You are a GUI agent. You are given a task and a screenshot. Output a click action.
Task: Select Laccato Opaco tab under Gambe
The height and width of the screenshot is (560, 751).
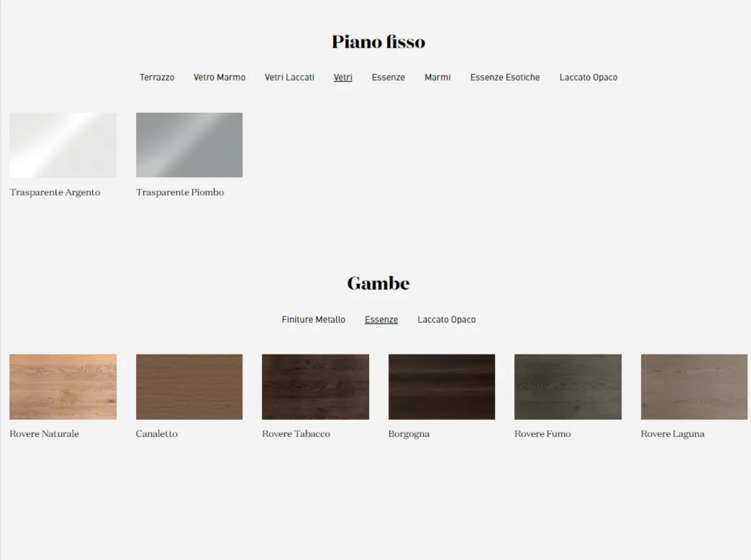[x=447, y=320]
